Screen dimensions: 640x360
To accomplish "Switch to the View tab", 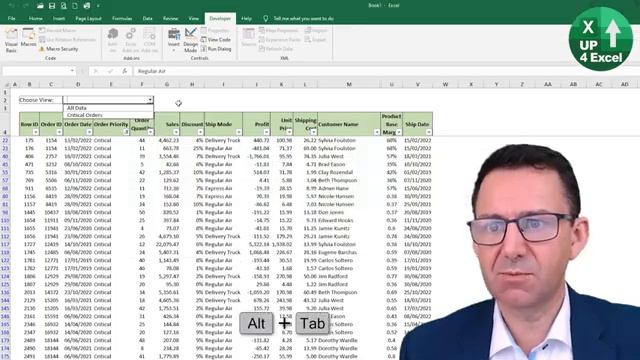I will (193, 18).
